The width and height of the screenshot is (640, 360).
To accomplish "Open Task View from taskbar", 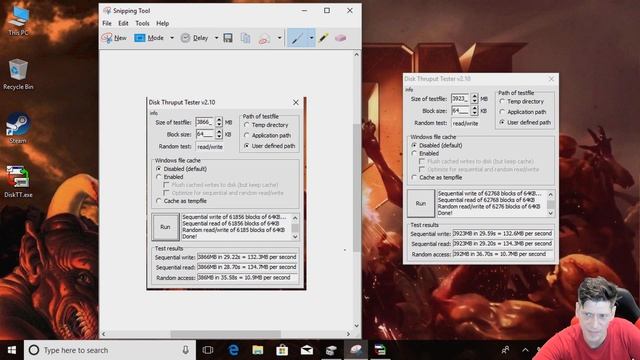I will click(x=208, y=350).
